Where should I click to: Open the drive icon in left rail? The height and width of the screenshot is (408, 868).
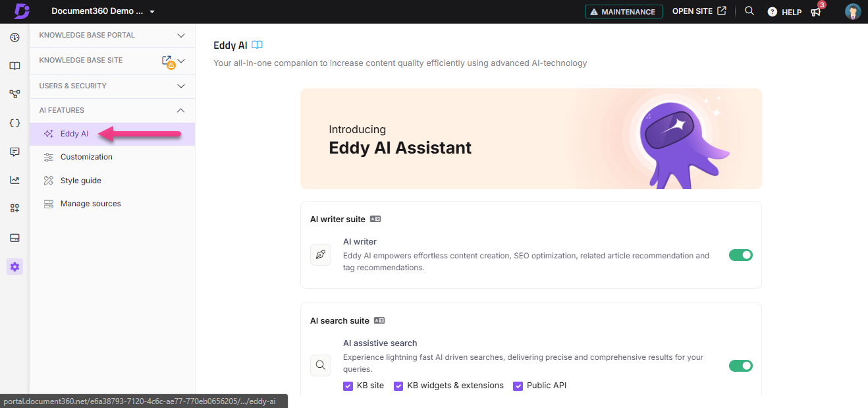tap(14, 237)
